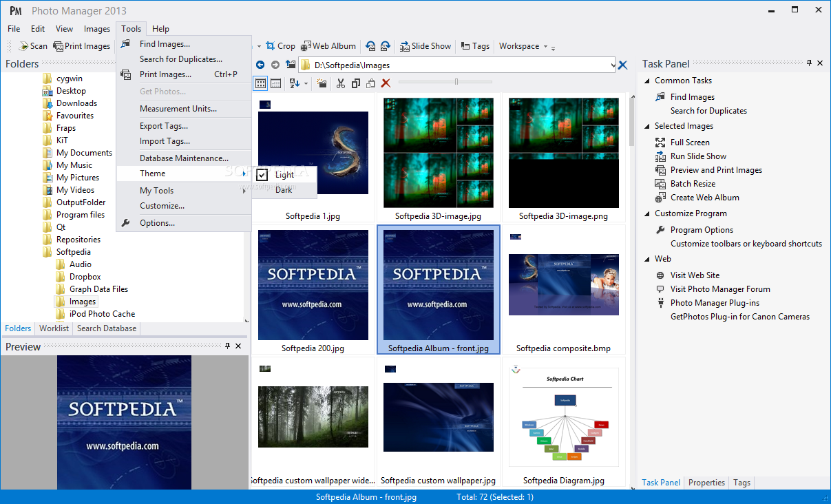
Task: Open Tags from the toolbar
Action: (475, 46)
